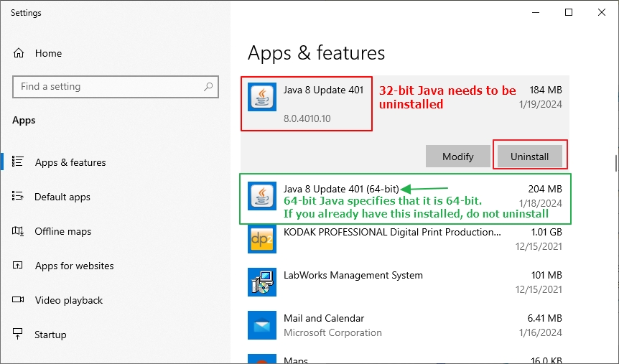Click the Video playback camera icon
The image size is (619, 364).
18,299
